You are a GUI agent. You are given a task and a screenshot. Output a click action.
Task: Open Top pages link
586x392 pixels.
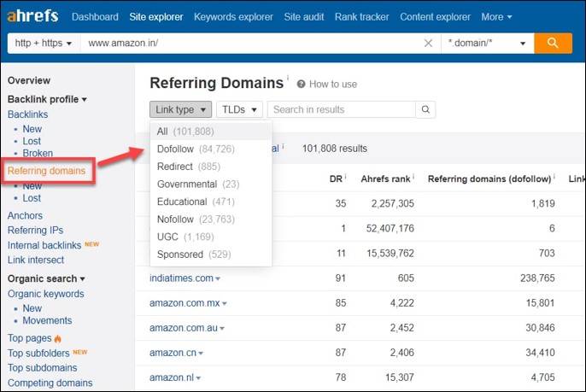tap(30, 338)
